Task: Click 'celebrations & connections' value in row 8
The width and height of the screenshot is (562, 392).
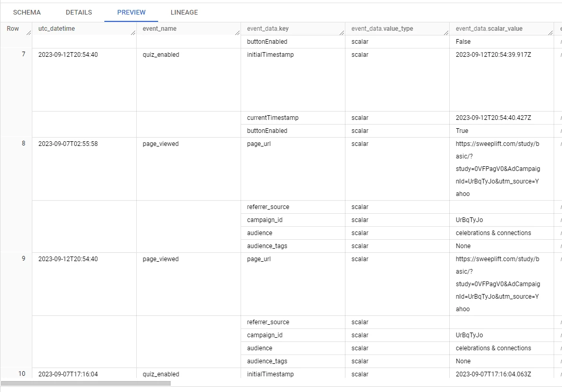Action: [x=493, y=233]
